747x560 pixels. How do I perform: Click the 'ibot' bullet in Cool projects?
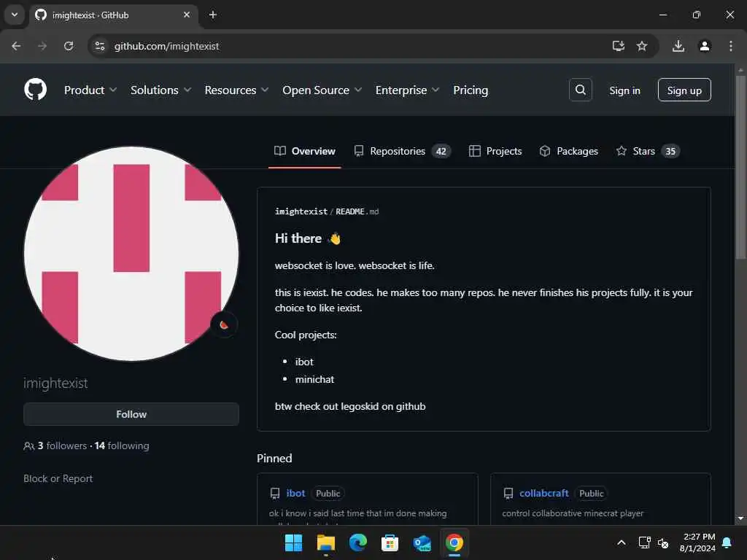(304, 362)
